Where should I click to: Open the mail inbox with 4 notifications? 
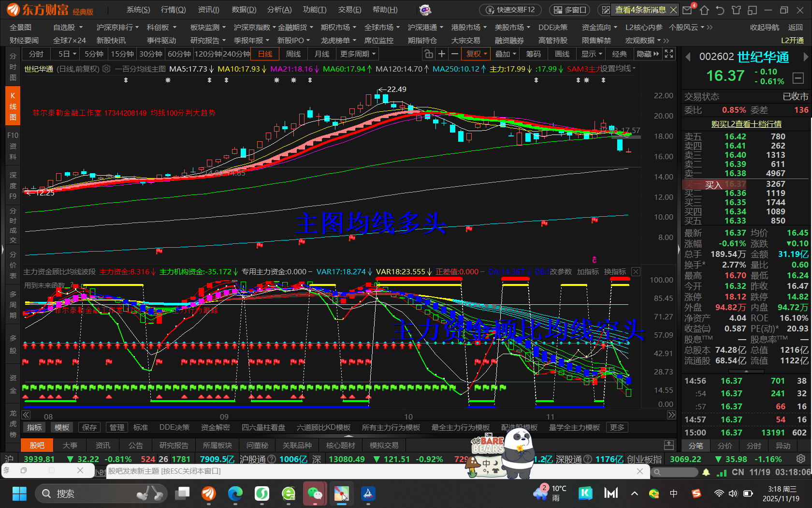688,10
